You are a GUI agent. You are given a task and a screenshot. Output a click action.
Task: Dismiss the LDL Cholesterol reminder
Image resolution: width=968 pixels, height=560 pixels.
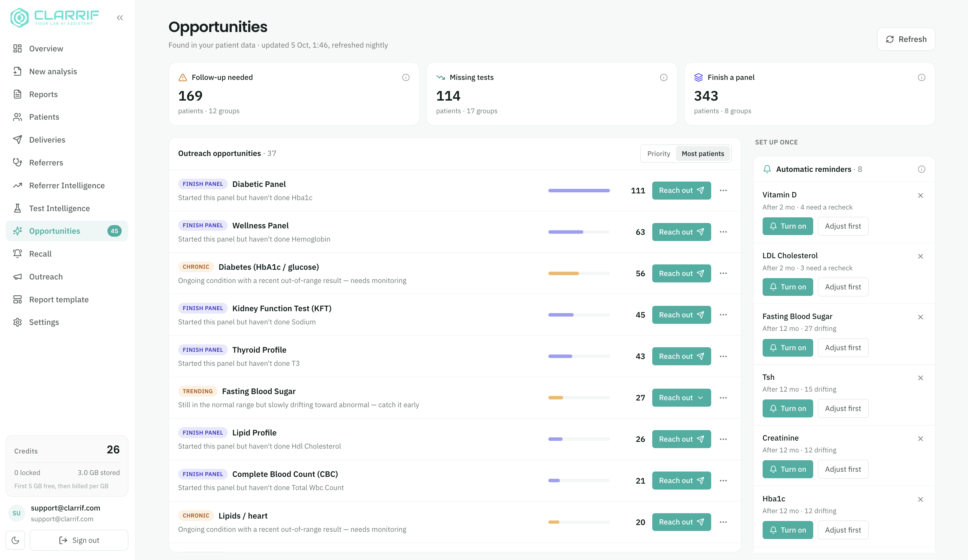pyautogui.click(x=920, y=256)
